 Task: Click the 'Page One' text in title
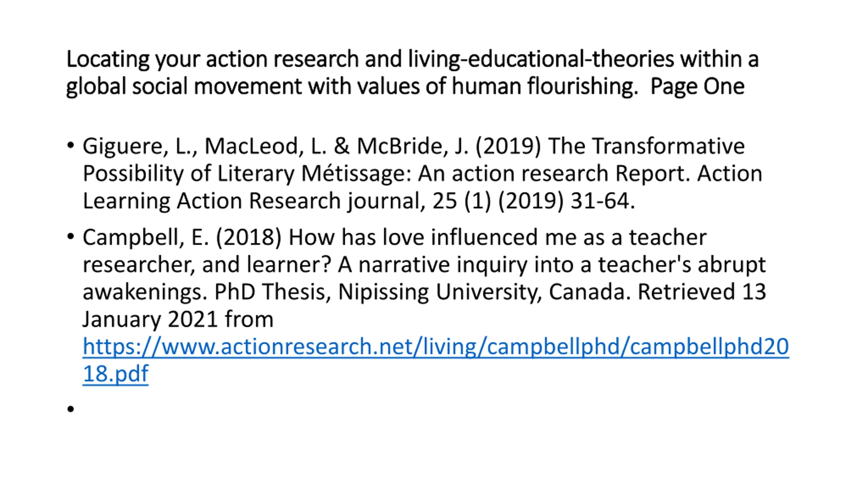point(697,86)
